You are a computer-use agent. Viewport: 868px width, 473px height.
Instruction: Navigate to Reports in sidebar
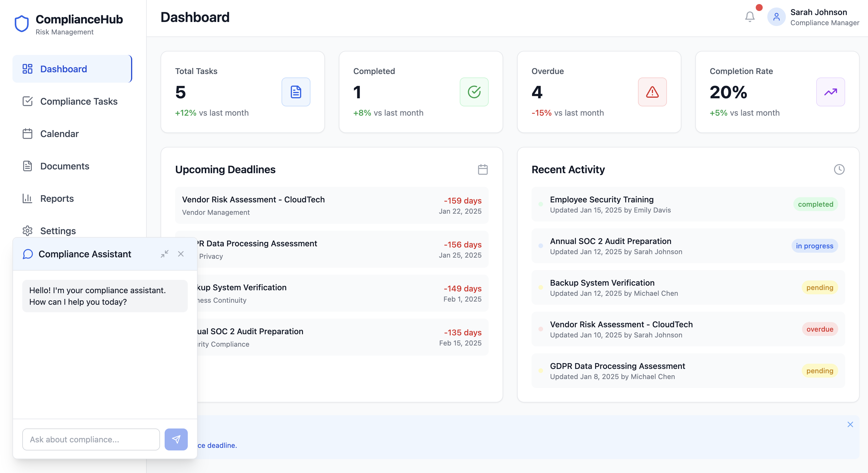57,198
